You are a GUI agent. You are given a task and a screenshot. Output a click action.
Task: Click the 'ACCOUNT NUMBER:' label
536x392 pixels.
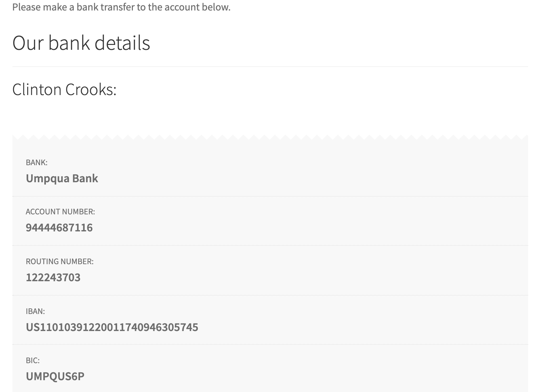[60, 212]
